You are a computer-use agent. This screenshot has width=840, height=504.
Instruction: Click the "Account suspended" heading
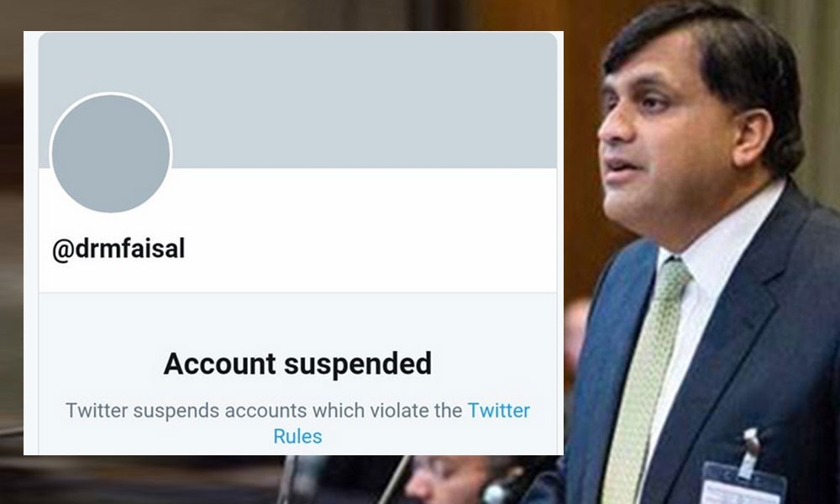(297, 364)
